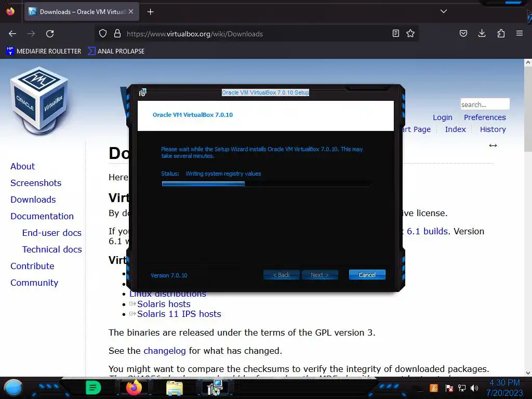This screenshot has width=532, height=399.
Task: Click the address bar URL field
Action: [x=258, y=34]
